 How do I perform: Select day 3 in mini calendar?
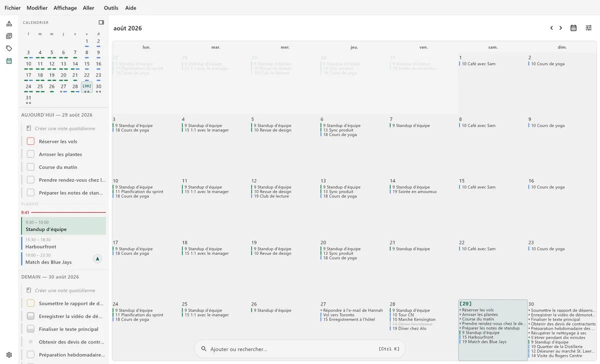click(x=28, y=52)
